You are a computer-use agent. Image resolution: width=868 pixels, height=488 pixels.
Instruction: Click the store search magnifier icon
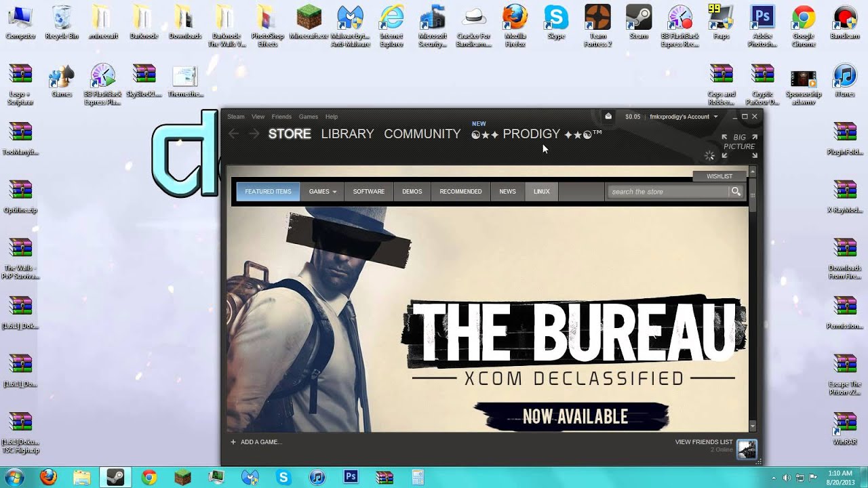pyautogui.click(x=736, y=192)
